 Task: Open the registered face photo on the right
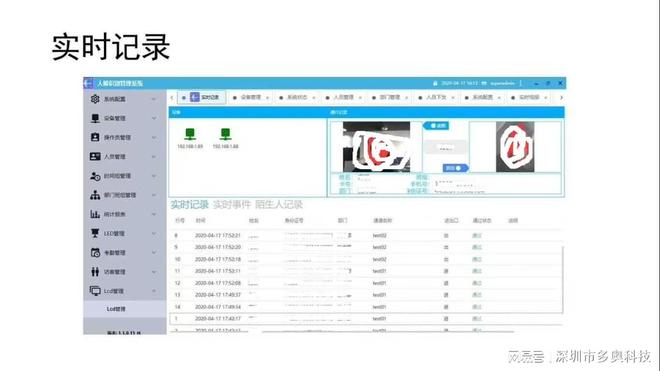[x=515, y=147]
